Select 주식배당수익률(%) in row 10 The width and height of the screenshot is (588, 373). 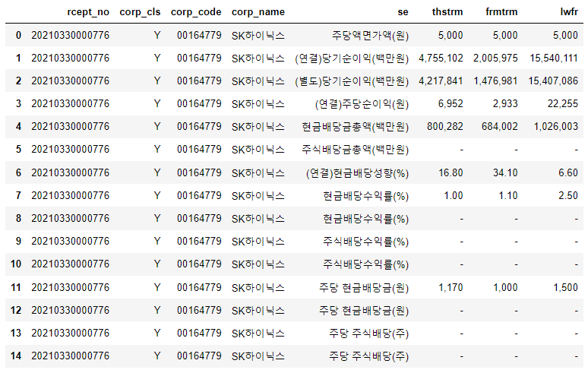click(x=365, y=264)
